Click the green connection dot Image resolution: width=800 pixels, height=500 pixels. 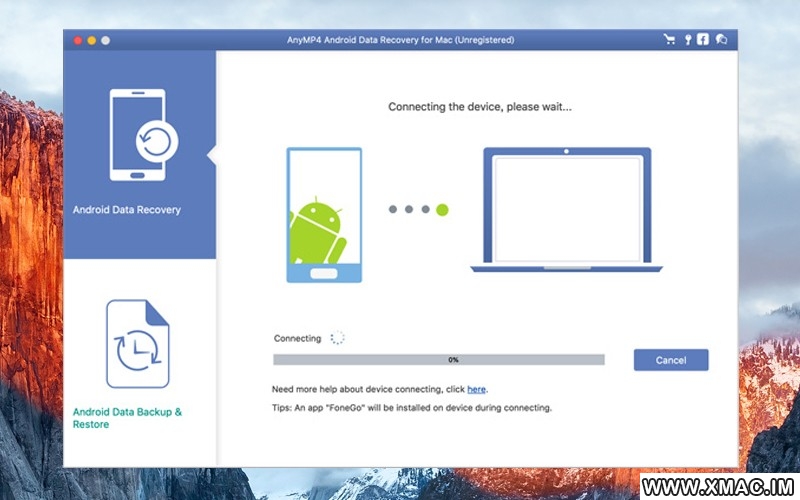442,210
